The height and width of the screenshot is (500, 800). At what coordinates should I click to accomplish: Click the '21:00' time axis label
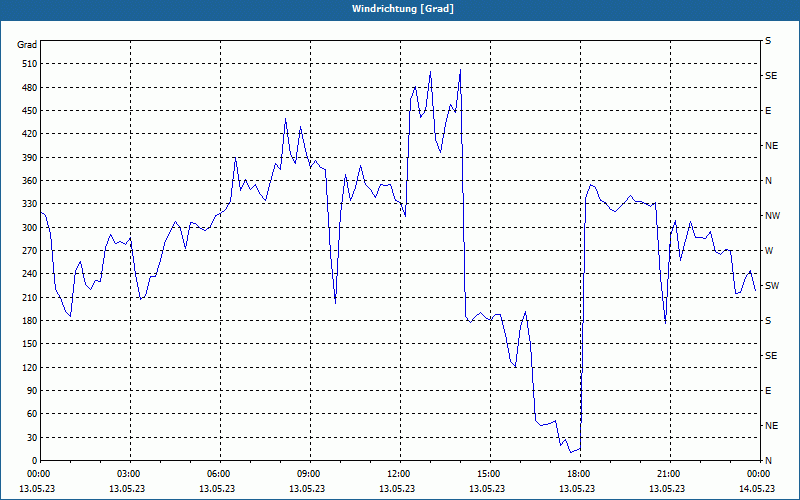coord(670,473)
